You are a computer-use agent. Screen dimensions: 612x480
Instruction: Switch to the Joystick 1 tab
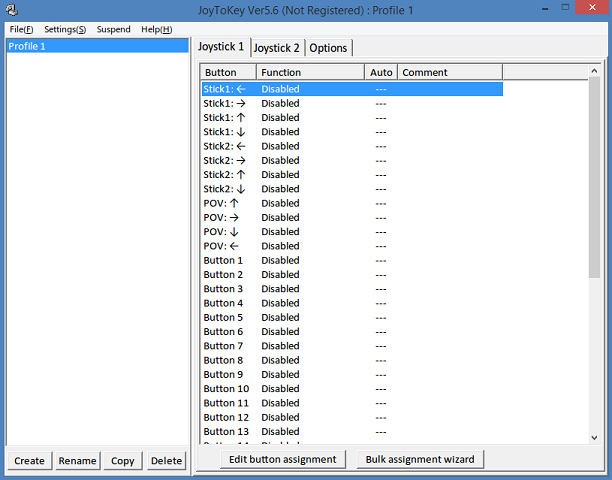(221, 47)
